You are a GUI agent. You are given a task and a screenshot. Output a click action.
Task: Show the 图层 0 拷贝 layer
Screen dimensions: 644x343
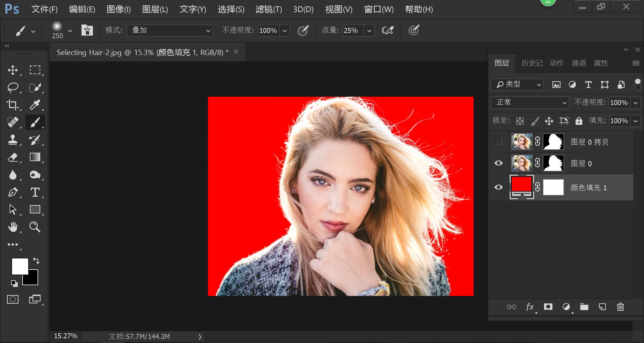click(x=498, y=142)
